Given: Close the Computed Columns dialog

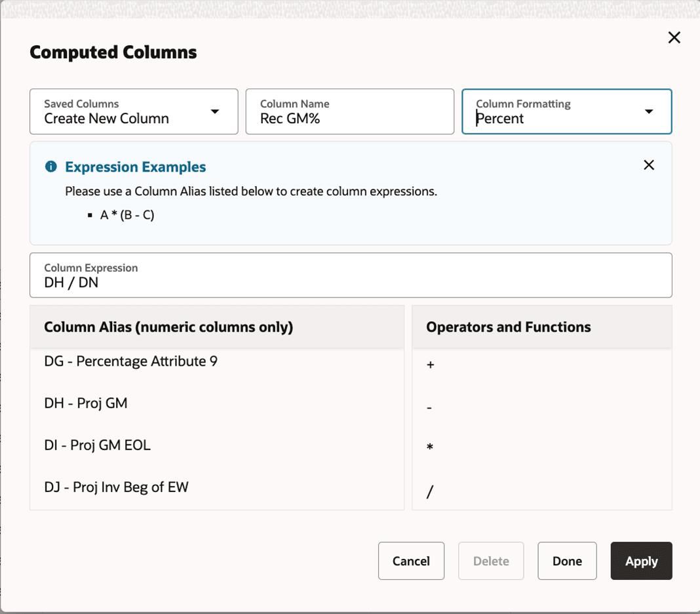Looking at the screenshot, I should [x=674, y=37].
